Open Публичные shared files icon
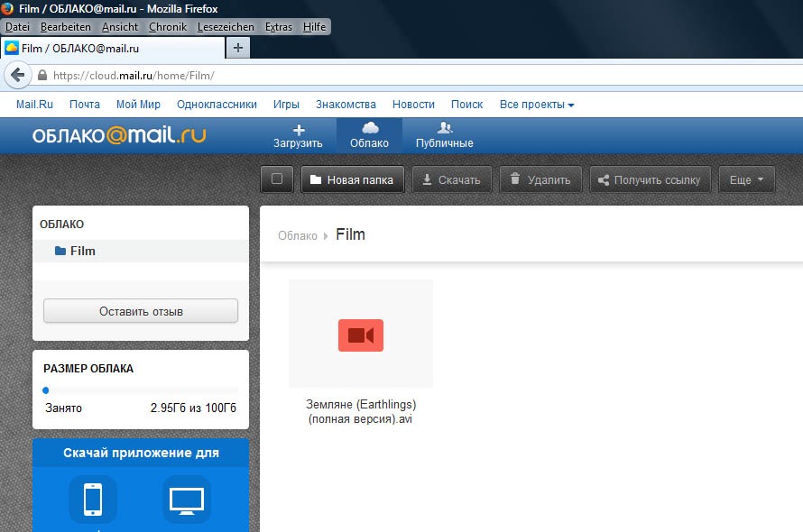 [x=444, y=129]
